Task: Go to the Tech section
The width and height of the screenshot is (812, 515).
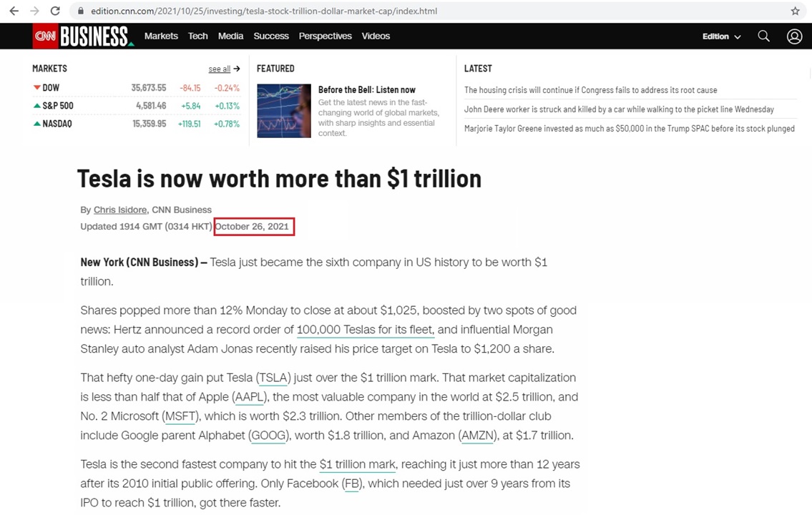Action: coord(197,36)
